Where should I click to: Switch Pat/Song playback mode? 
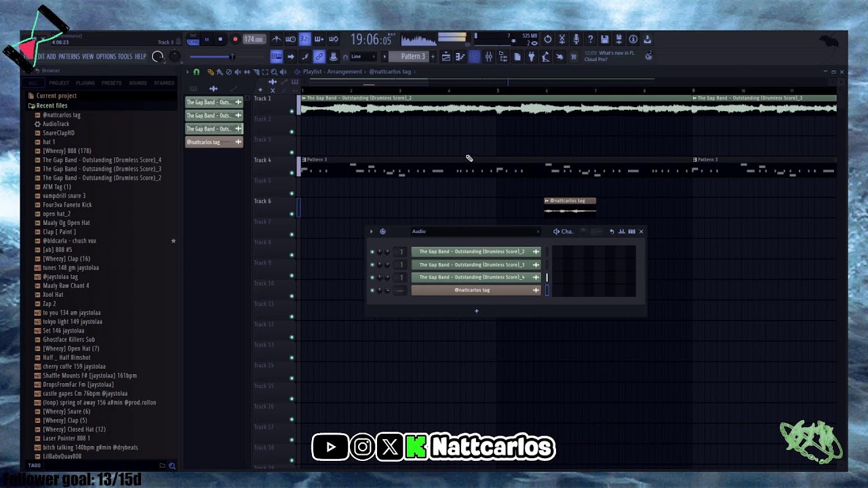coord(193,39)
